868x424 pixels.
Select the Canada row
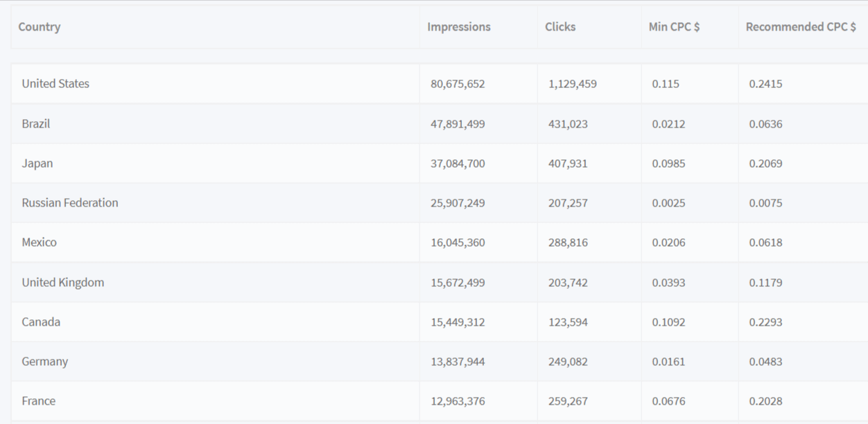pos(440,322)
